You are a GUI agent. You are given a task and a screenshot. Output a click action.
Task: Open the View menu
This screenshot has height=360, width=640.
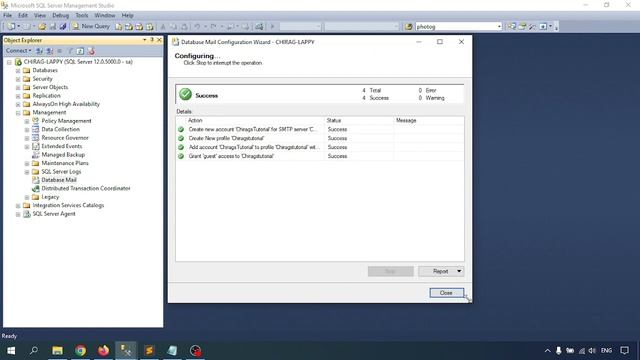(40, 15)
